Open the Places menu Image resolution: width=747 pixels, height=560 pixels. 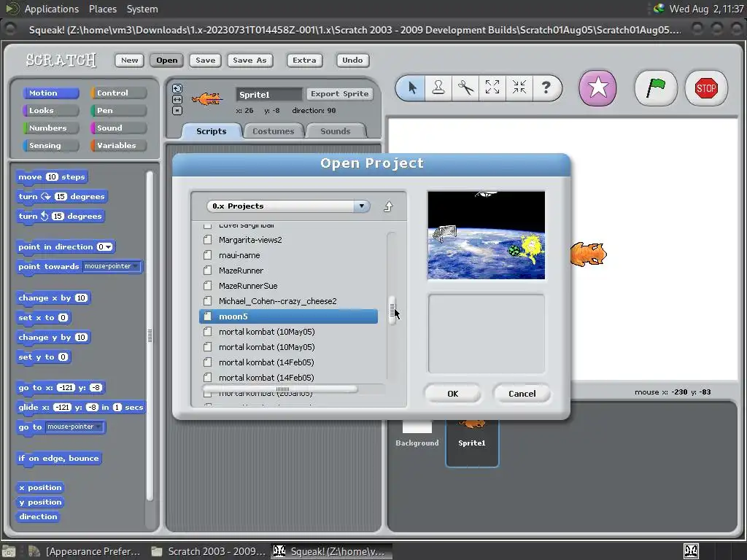102,9
